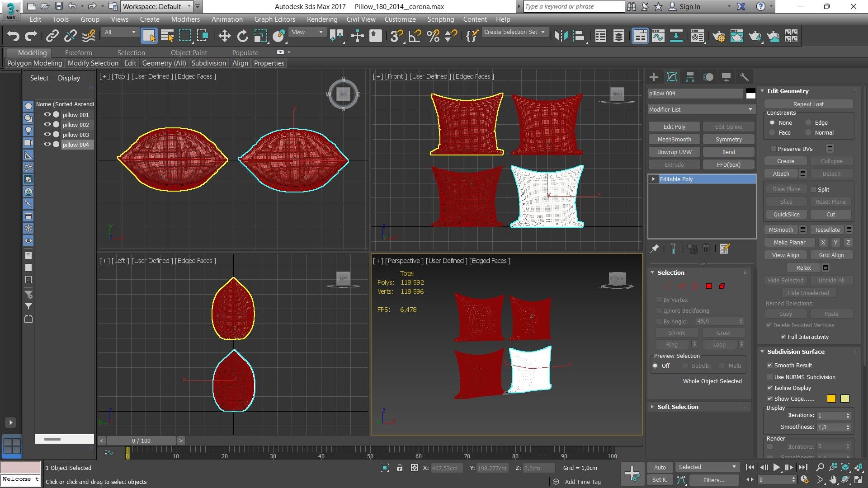Select the Edge constraint radio button
The height and width of the screenshot is (488, 868).
tap(808, 122)
